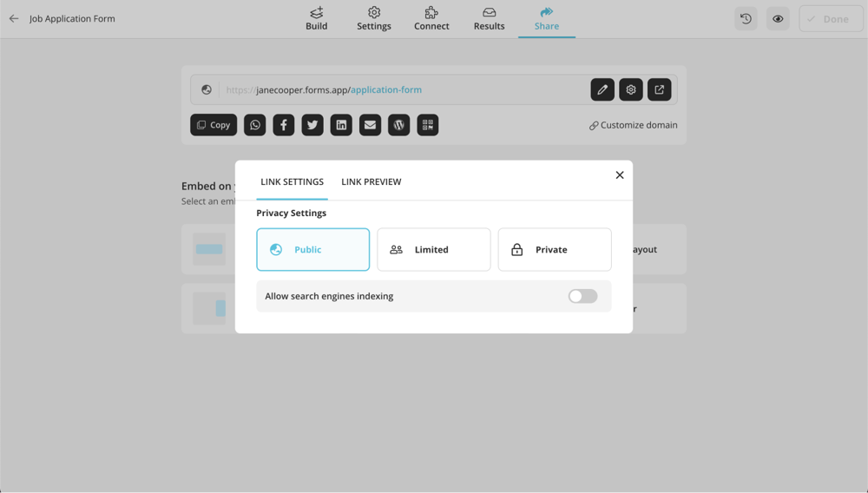
Task: Close the link settings dialog
Action: [620, 174]
